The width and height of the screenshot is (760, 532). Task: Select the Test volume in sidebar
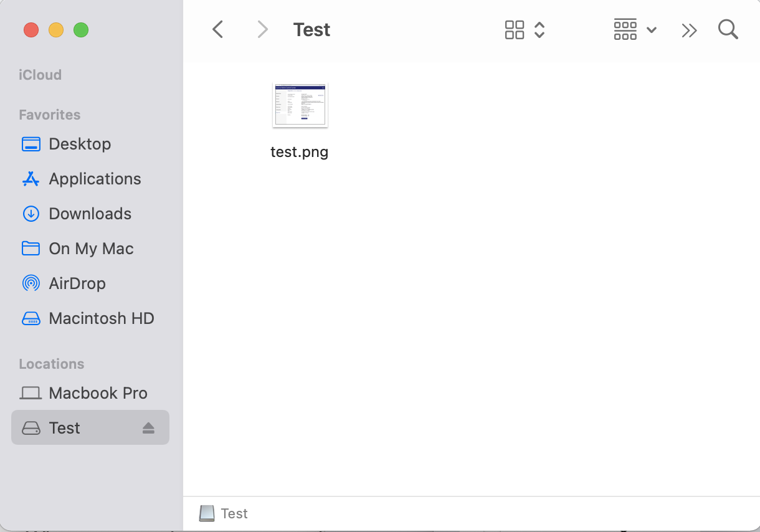(x=65, y=428)
